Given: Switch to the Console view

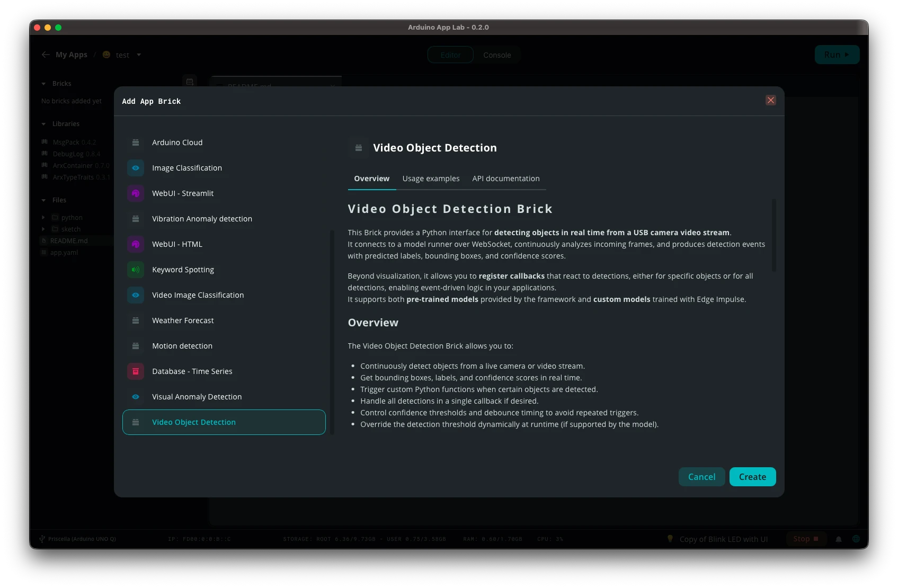Looking at the screenshot, I should pyautogui.click(x=497, y=55).
